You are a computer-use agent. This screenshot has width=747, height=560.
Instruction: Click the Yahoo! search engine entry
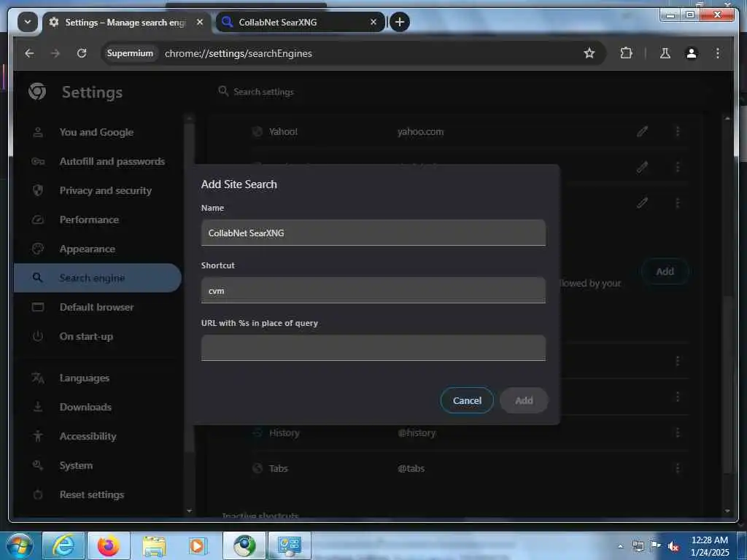tap(283, 132)
